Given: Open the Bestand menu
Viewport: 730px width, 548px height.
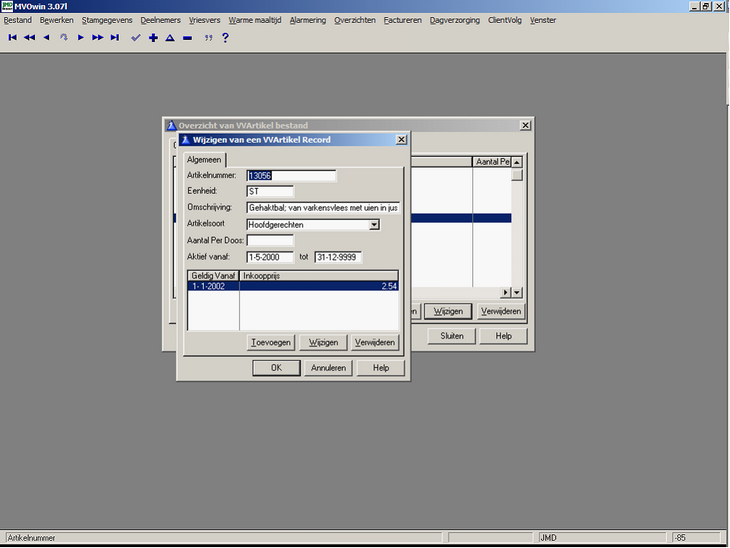Looking at the screenshot, I should pyautogui.click(x=18, y=20).
